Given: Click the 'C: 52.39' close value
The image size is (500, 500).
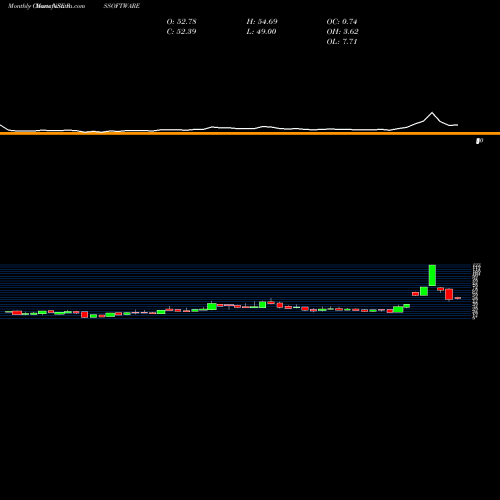Looking at the screenshot, I should (181, 32).
